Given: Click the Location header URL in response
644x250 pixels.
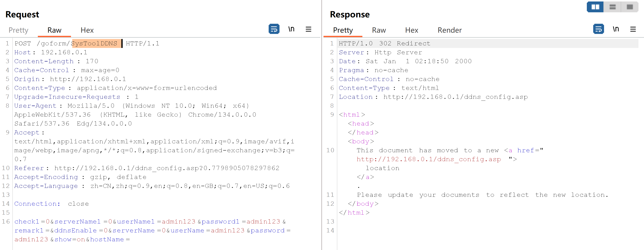Looking at the screenshot, I should (x=455, y=97).
